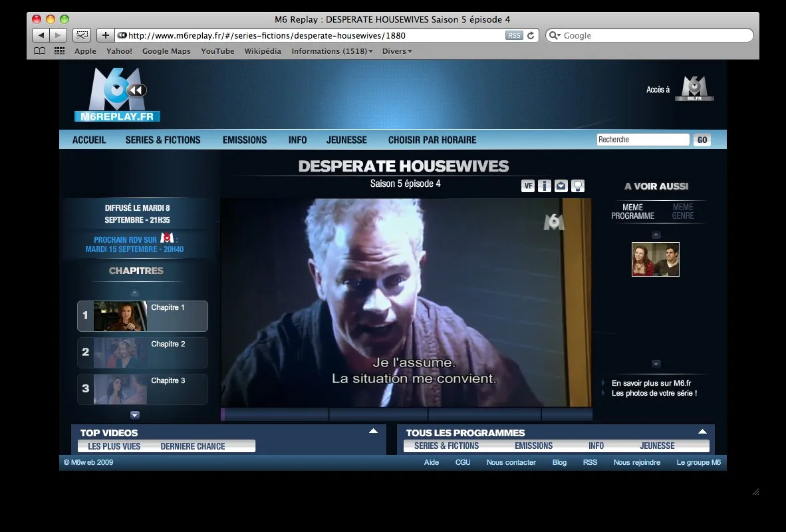The image size is (786, 532).
Task: Click the up arrow under A VOIR AUSSI
Action: tap(656, 235)
